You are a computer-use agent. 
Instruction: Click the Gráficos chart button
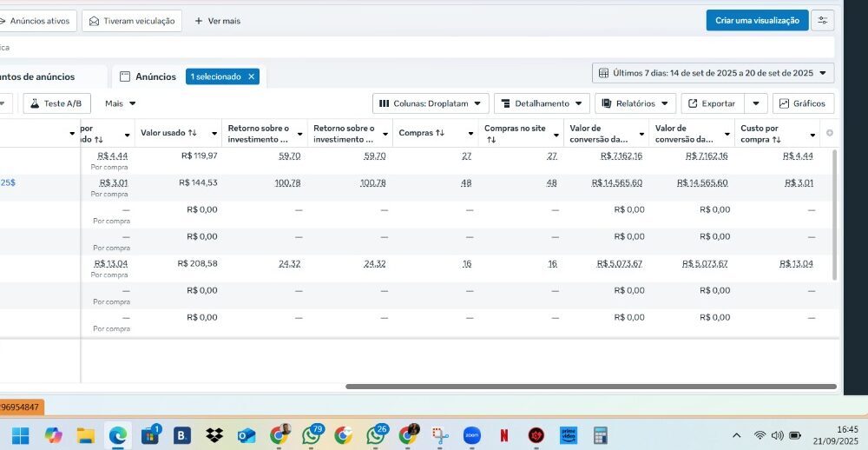click(803, 103)
